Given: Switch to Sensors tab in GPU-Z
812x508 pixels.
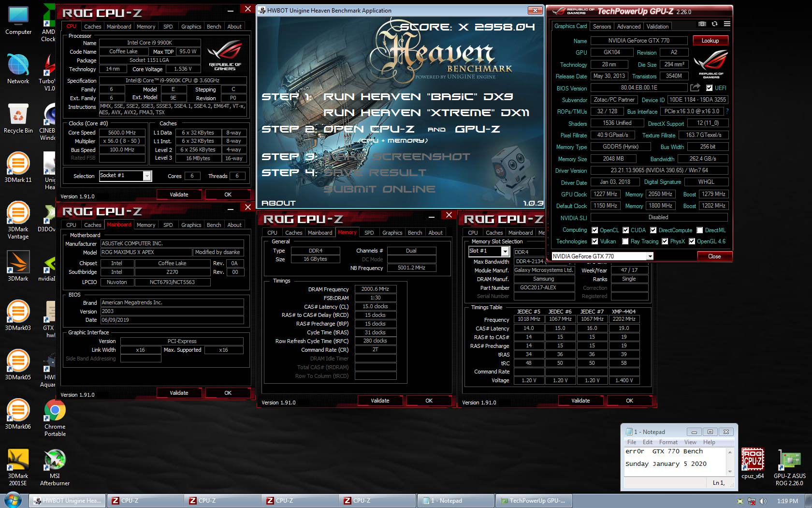Looking at the screenshot, I should (x=602, y=27).
